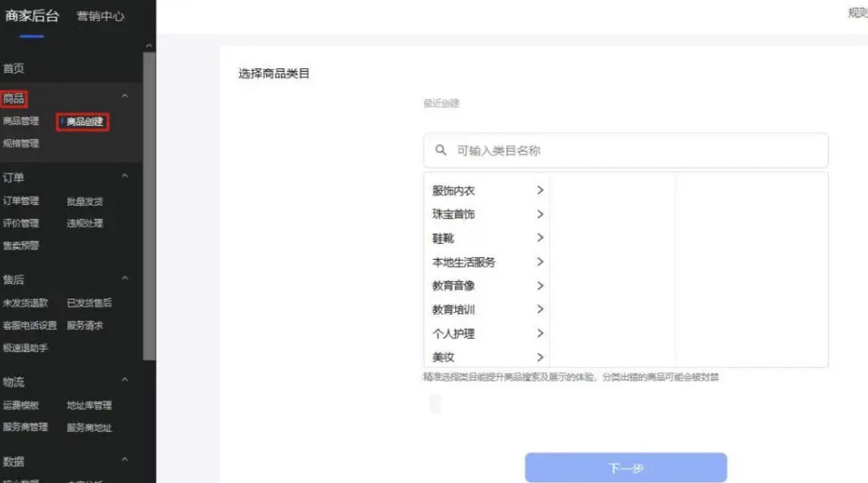Open 运费模板 in the sidebar
This screenshot has height=483, width=868.
21,405
